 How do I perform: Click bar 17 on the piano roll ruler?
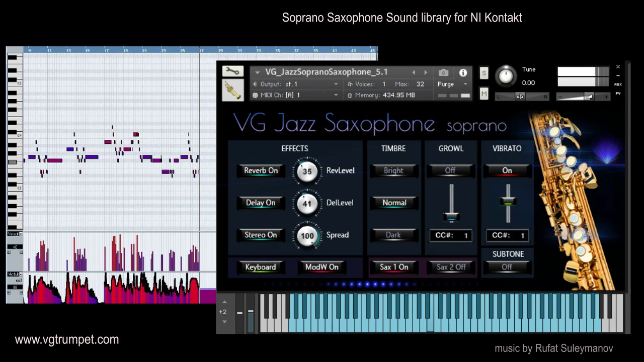pyautogui.click(x=106, y=51)
